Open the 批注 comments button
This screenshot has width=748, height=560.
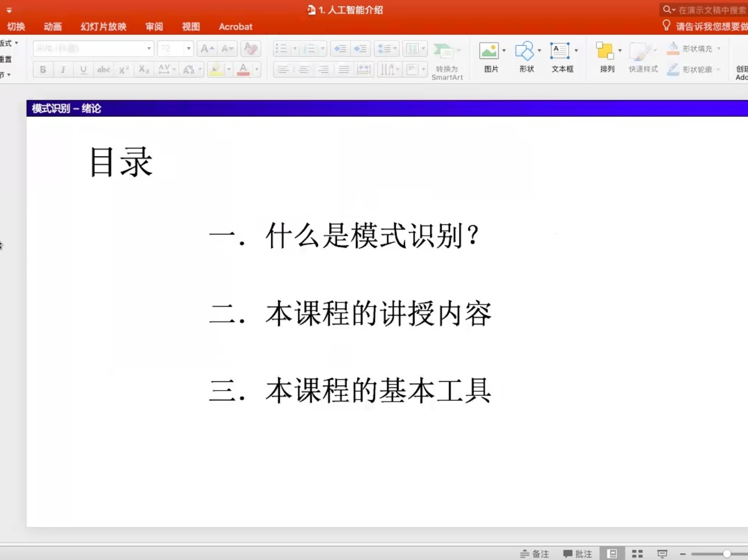[x=578, y=554]
